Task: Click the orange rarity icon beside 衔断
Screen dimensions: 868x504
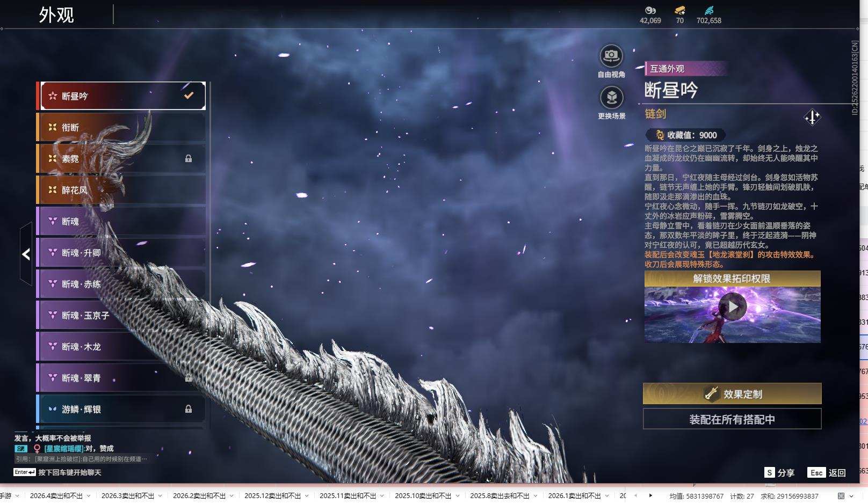Action: coord(53,127)
